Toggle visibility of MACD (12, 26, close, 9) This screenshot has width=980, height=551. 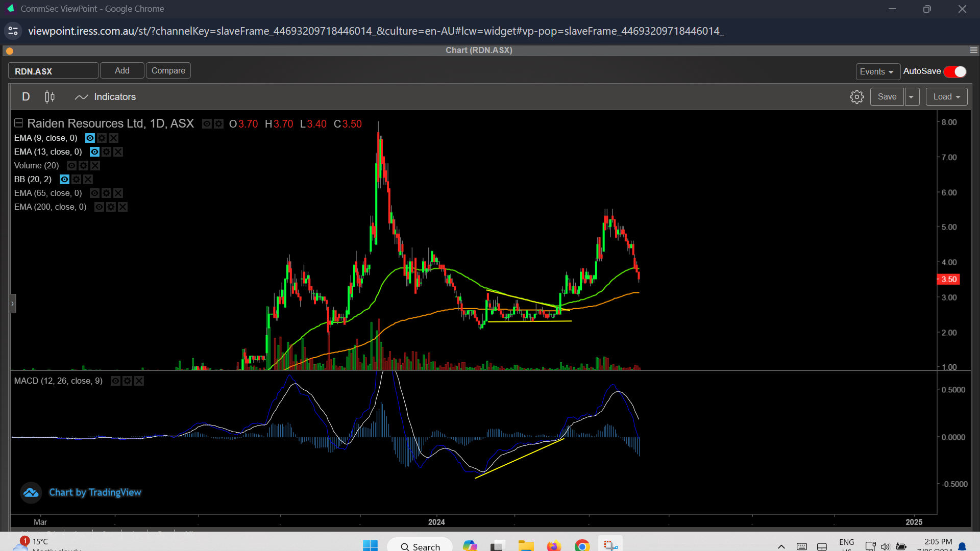click(x=115, y=381)
